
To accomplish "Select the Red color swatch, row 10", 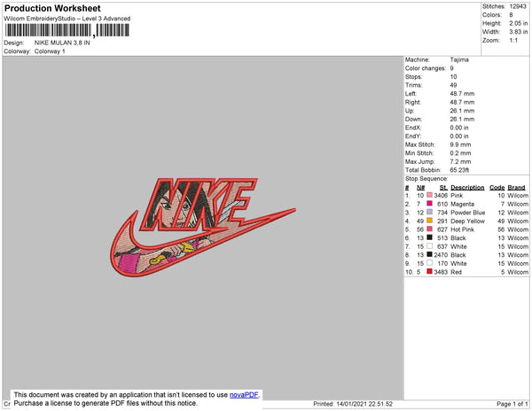I will 429,271.
